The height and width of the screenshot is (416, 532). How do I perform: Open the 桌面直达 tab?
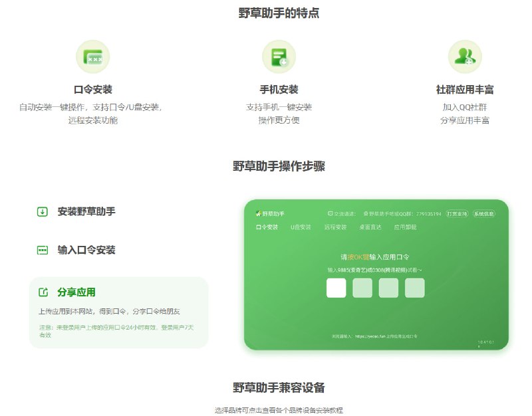point(370,226)
